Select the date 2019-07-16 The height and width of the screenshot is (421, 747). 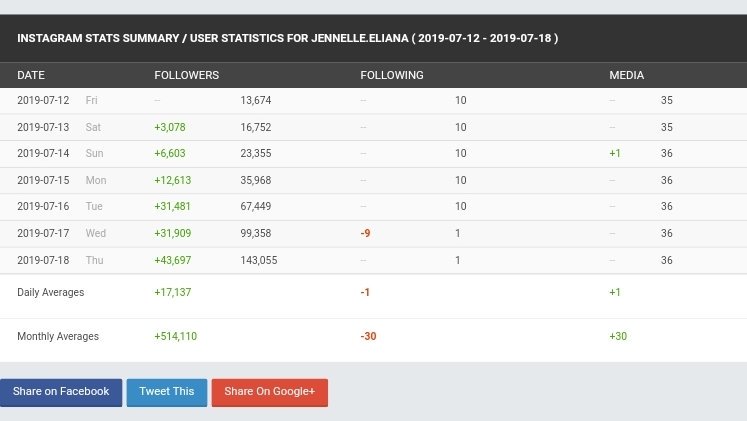pyautogui.click(x=43, y=206)
